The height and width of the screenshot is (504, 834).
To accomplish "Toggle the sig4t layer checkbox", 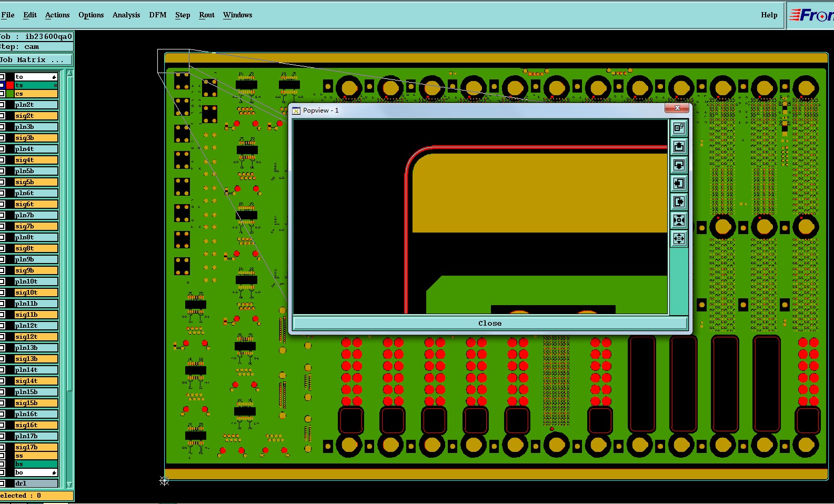I will [2, 160].
